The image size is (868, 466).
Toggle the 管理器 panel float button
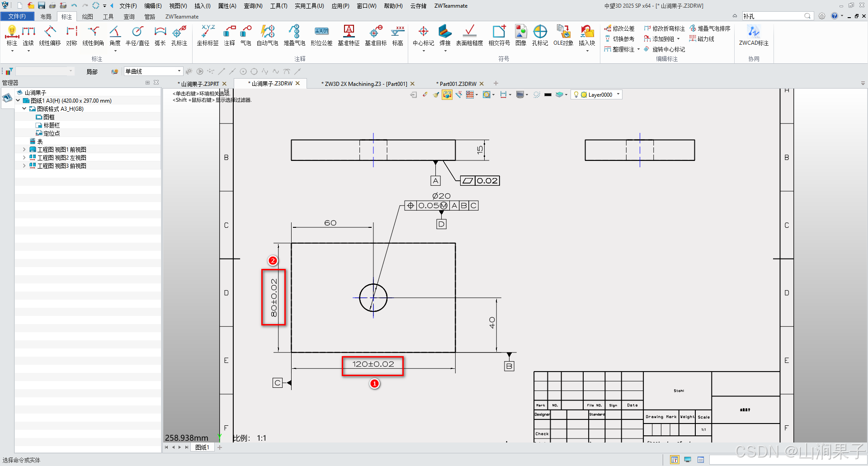coord(147,83)
